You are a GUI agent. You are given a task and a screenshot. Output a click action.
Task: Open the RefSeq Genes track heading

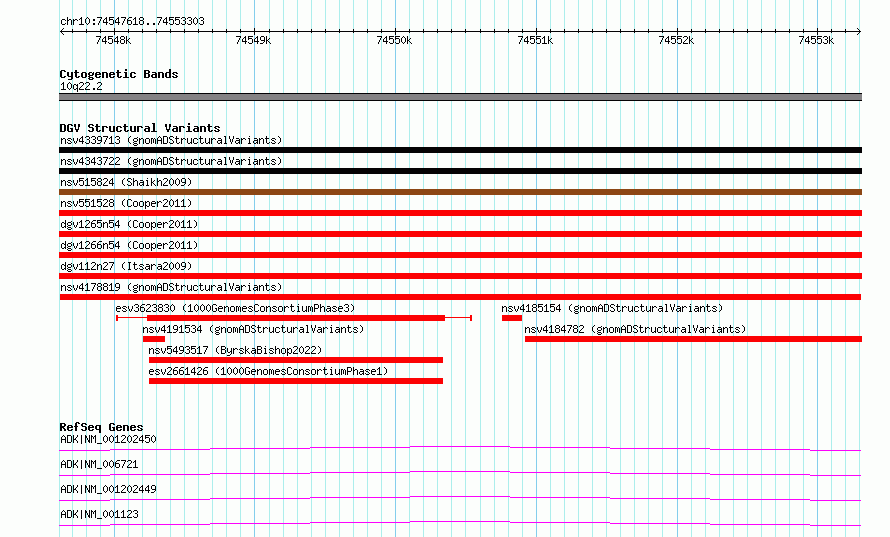101,427
